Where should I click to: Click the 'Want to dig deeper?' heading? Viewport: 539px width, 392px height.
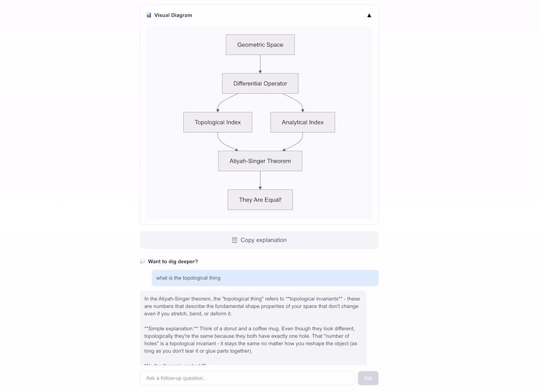click(173, 261)
